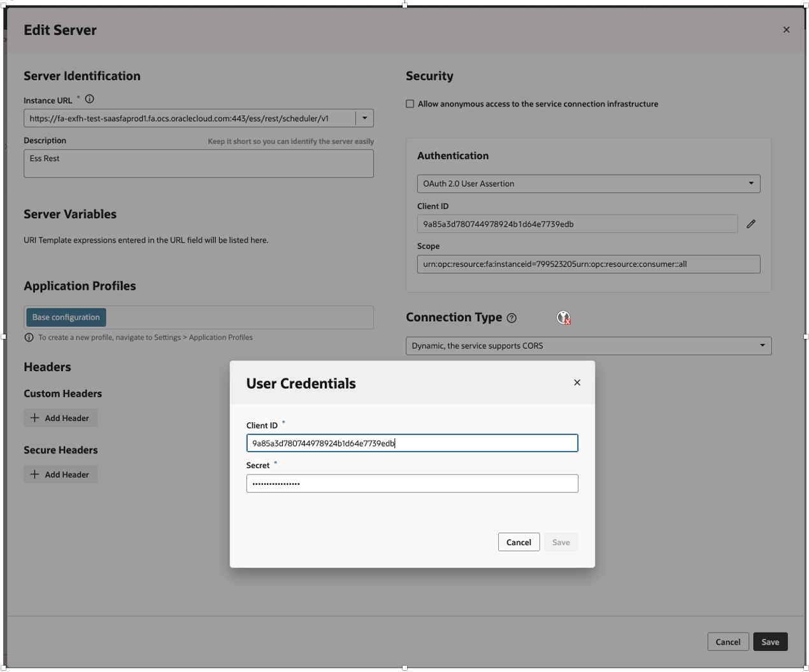Click the plus icon under Secure Headers
Screen dimensions: 809x672
[35, 475]
